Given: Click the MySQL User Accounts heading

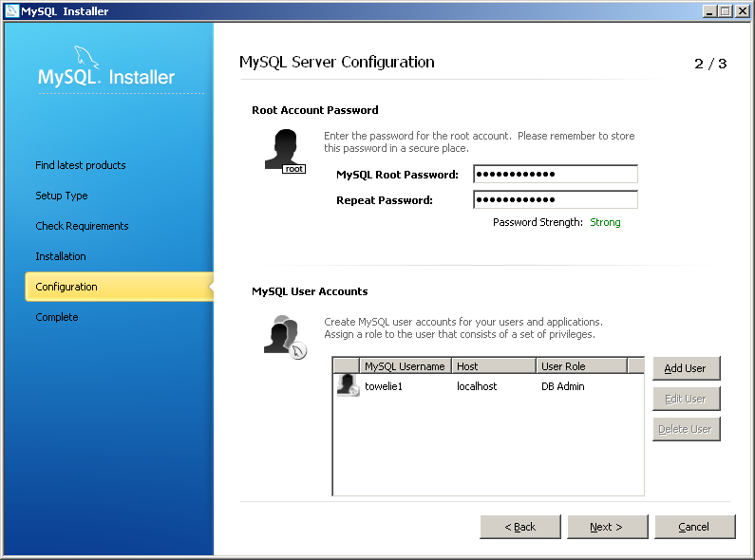Looking at the screenshot, I should [x=310, y=291].
